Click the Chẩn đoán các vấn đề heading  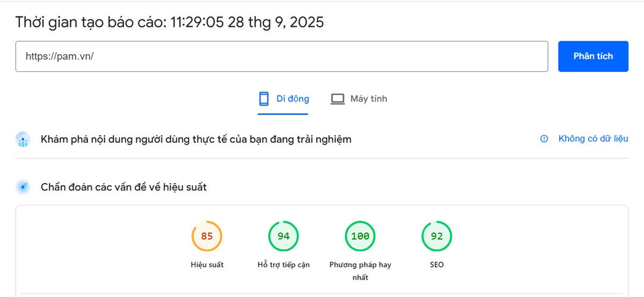click(x=123, y=187)
